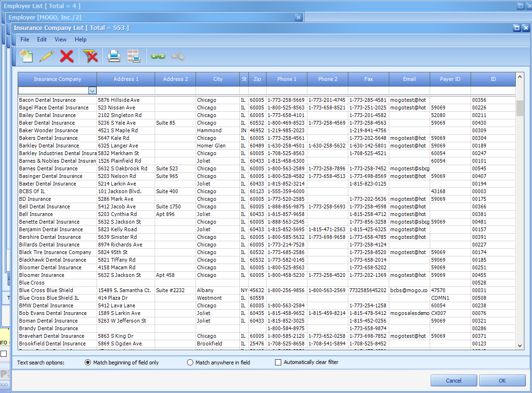This screenshot has height=393, width=532.
Task: Click the green chain link icon
Action: (x=158, y=56)
